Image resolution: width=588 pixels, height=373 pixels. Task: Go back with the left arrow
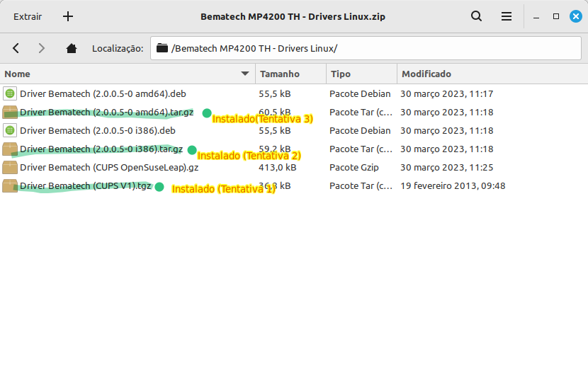[16, 48]
